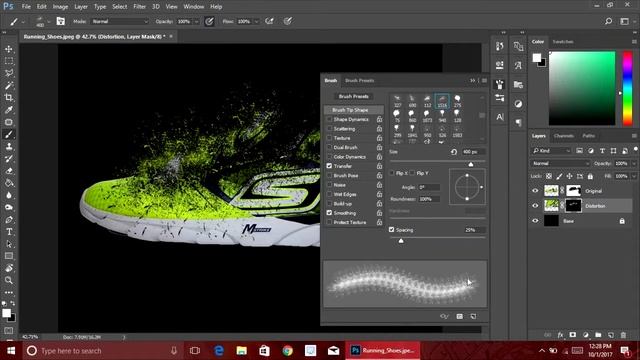Image resolution: width=640 pixels, height=360 pixels.
Task: Disable the Smoothing checkbox
Action: pyautogui.click(x=329, y=213)
